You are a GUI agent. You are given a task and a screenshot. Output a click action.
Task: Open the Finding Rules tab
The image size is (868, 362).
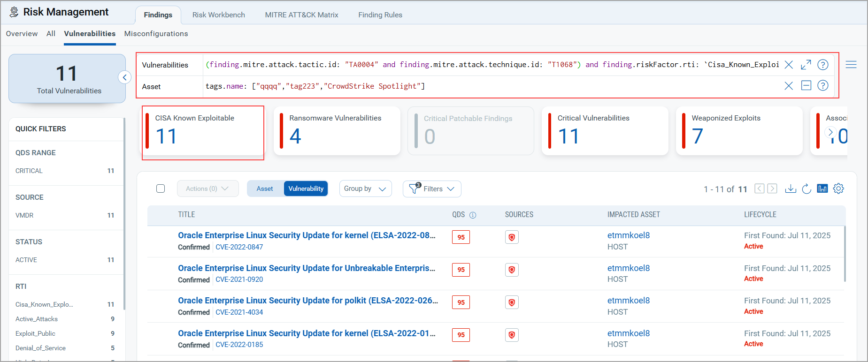point(380,15)
